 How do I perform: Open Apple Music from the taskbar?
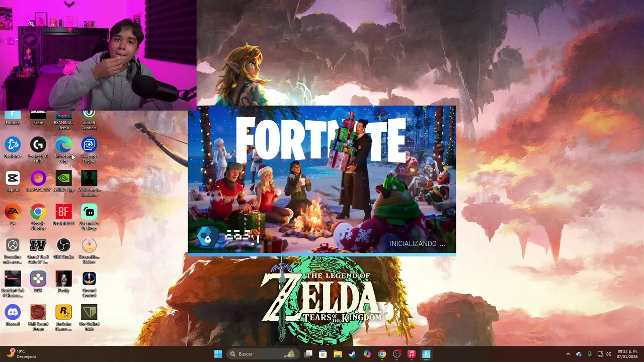411,354
